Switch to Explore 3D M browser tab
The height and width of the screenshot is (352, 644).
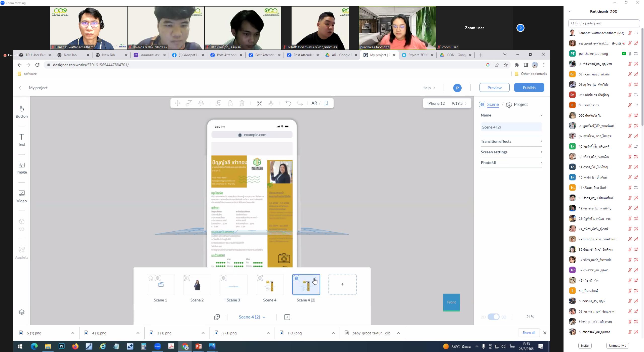point(417,55)
